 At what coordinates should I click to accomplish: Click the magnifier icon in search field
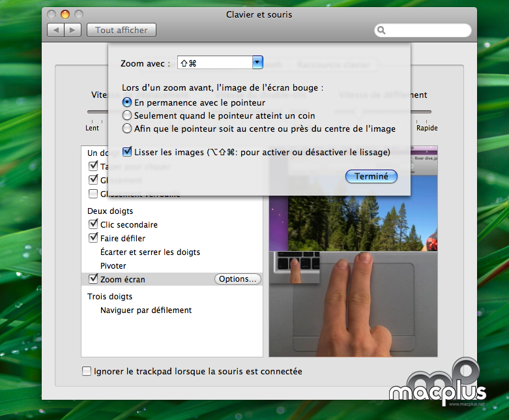tap(381, 31)
